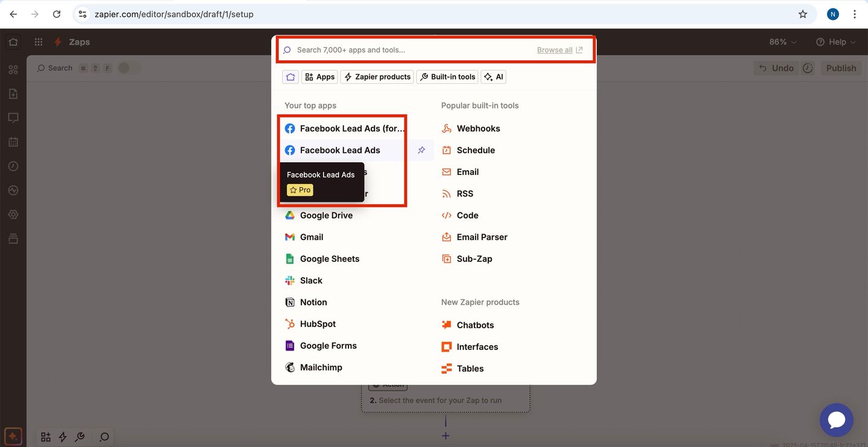
Task: Open the stacked layers sidebar icon
Action: coord(13,239)
